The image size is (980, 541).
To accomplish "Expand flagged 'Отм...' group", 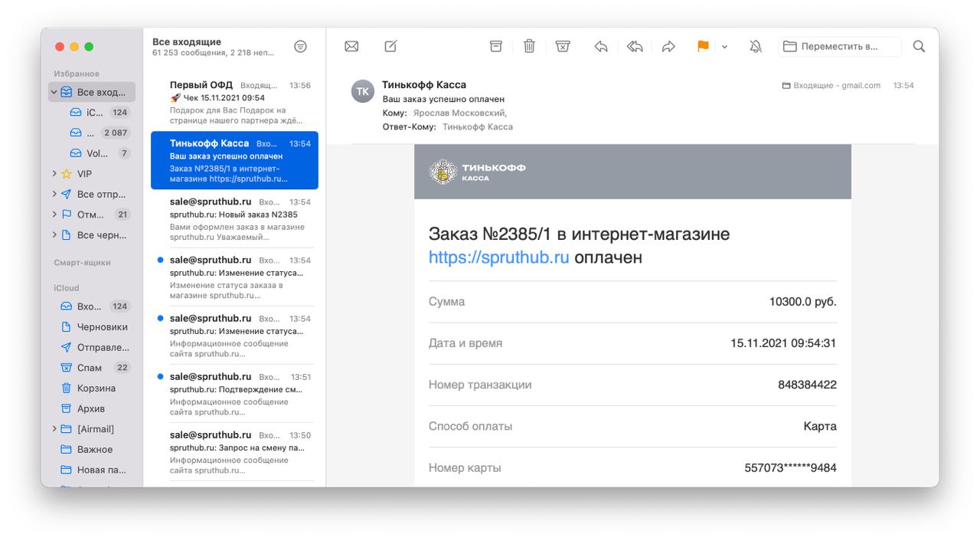I will pos(54,215).
